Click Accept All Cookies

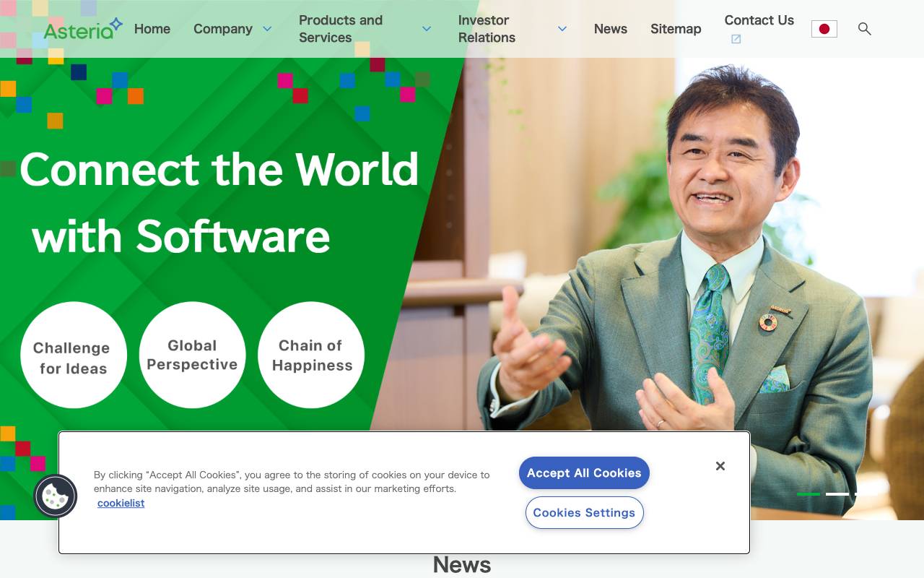coord(584,473)
